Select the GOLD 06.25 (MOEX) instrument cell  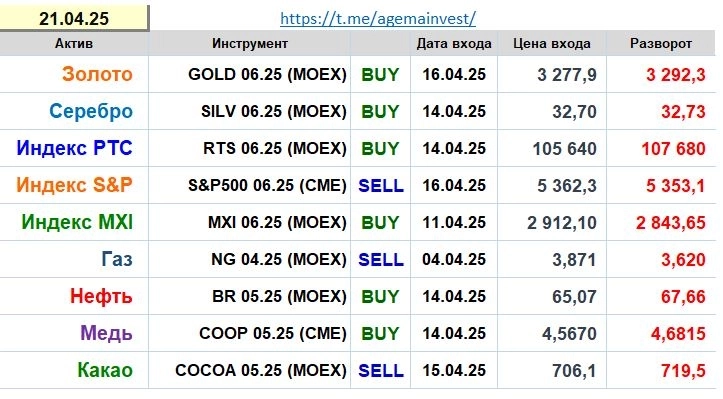(x=249, y=74)
